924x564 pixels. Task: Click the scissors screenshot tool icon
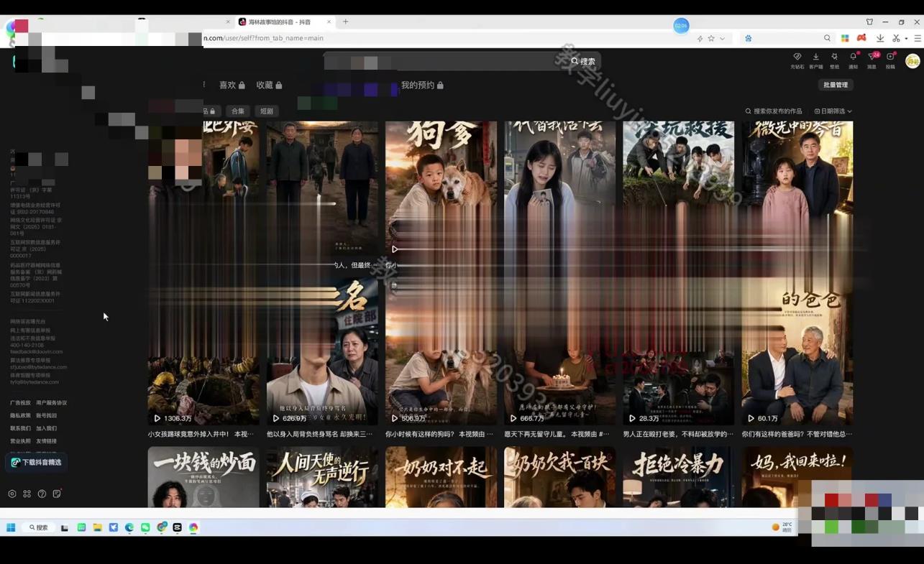click(896, 39)
